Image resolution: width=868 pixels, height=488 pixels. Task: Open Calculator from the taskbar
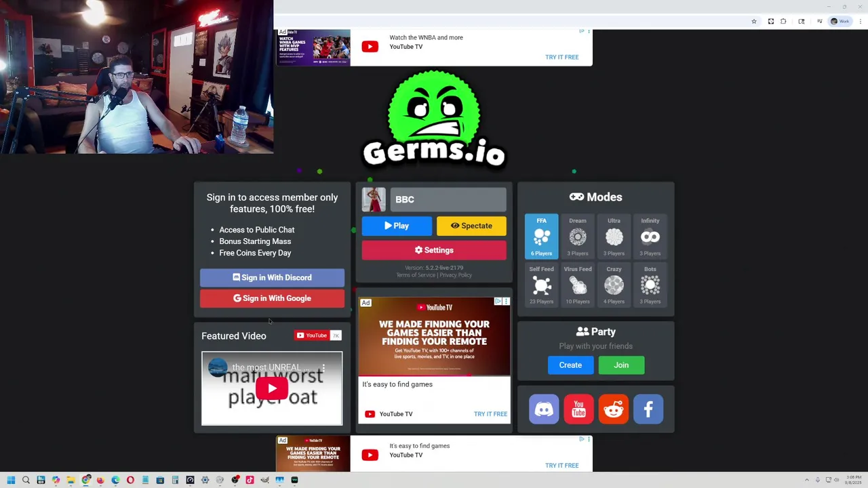175,480
